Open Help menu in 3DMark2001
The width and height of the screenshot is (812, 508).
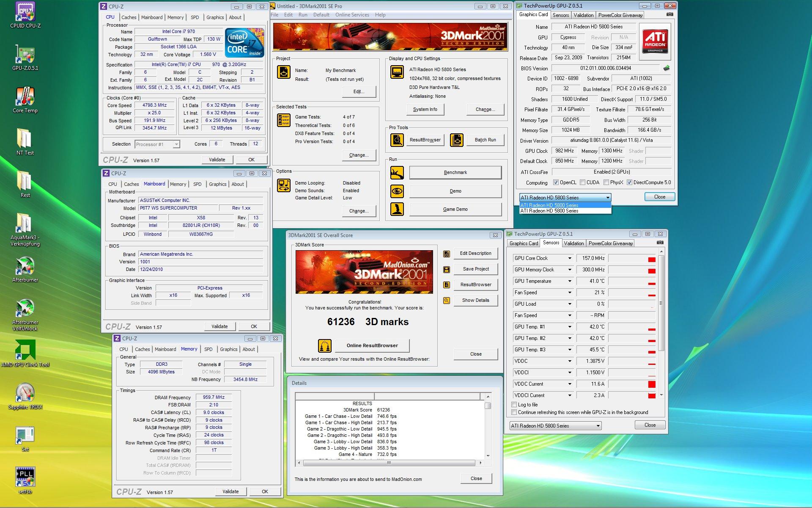tap(380, 15)
